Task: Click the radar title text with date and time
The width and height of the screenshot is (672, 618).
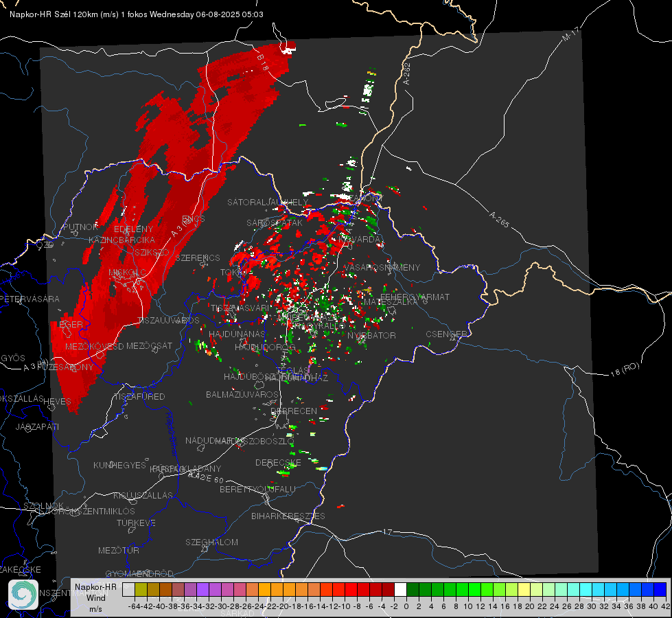Action: (137, 14)
